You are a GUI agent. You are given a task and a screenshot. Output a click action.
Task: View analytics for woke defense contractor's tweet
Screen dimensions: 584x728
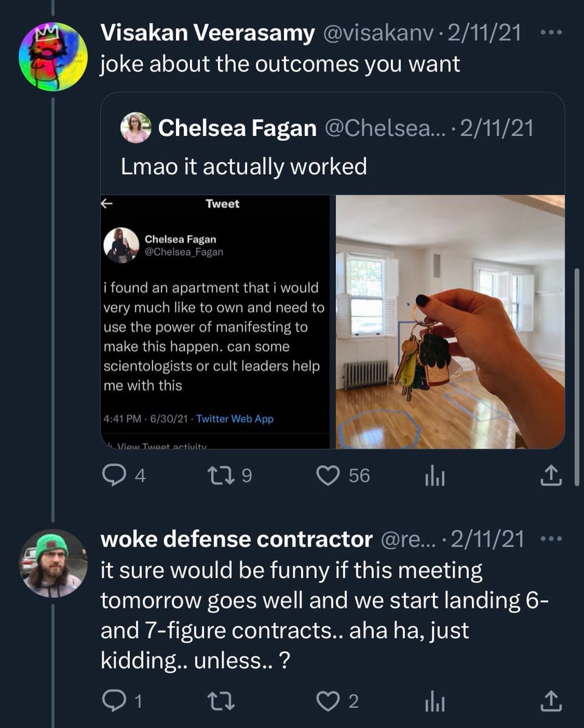click(x=435, y=702)
